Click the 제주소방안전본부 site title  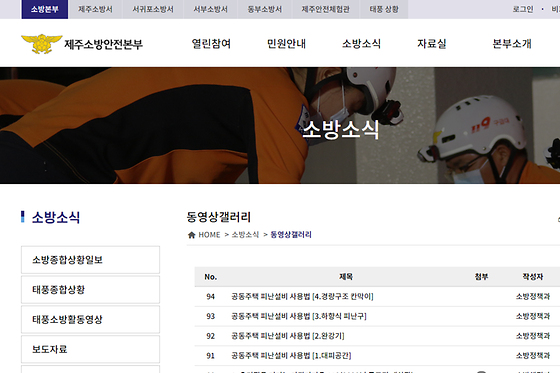(x=104, y=44)
